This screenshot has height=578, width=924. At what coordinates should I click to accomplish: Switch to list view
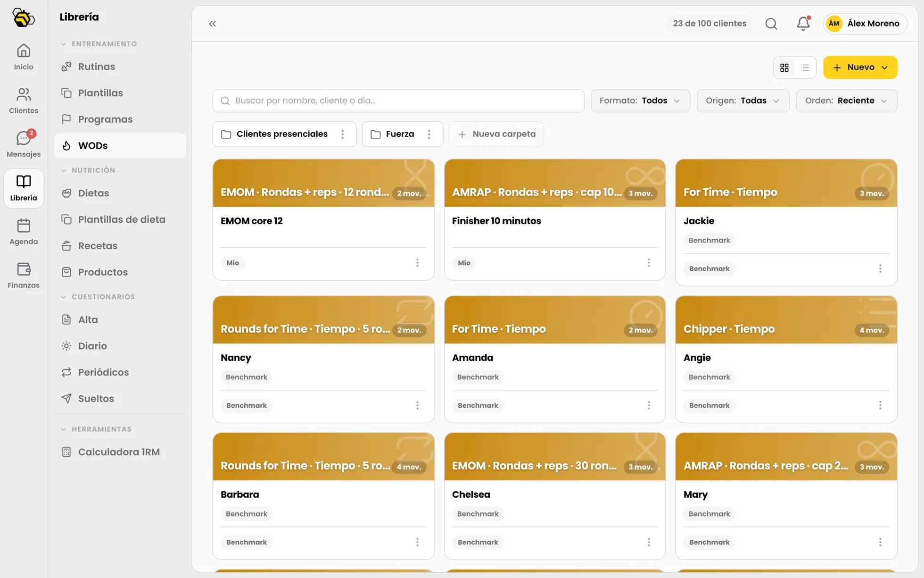coord(805,67)
